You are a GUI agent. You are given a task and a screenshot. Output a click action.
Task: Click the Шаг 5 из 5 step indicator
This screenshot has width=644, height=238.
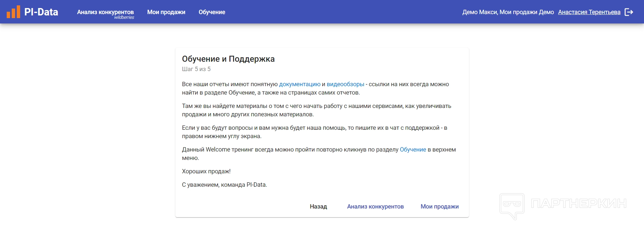click(196, 69)
